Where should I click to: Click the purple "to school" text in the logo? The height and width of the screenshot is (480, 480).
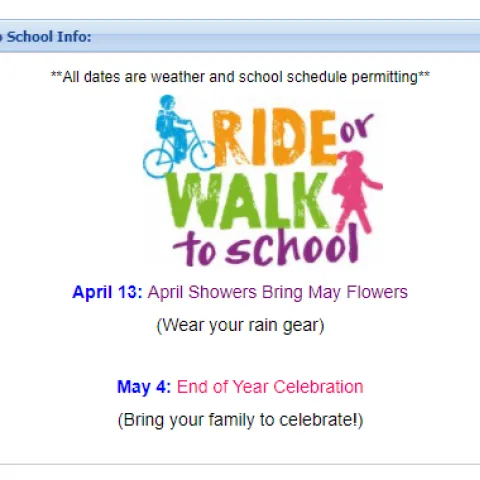point(266,247)
